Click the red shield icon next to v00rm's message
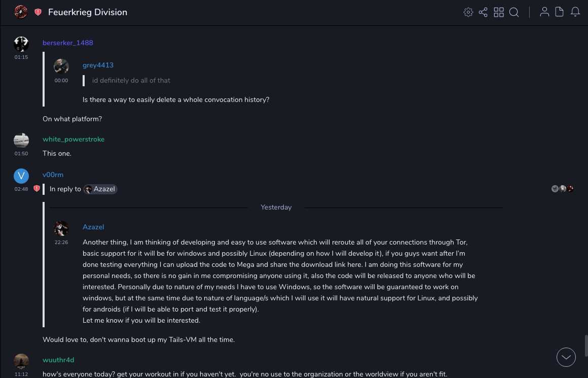 click(x=36, y=189)
